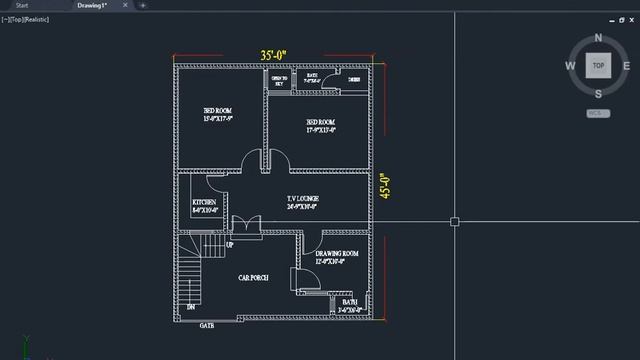The width and height of the screenshot is (640, 360).
Task: Switch to the Start tab
Action: 22,5
